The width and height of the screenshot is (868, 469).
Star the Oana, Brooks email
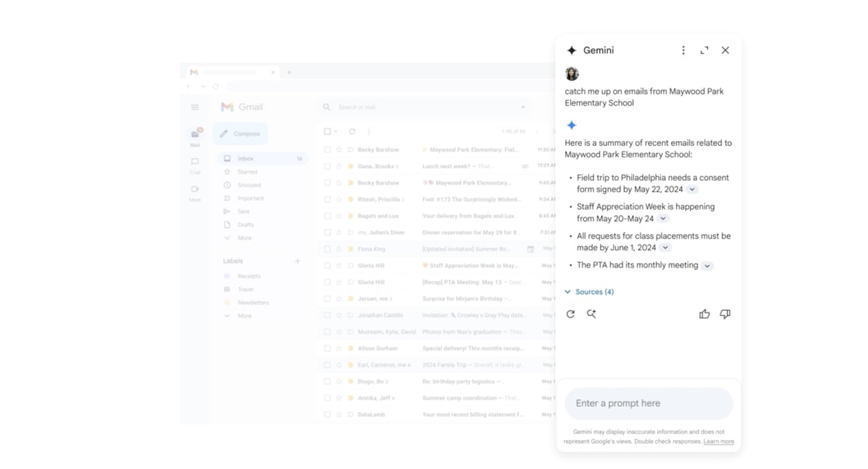[x=339, y=166]
